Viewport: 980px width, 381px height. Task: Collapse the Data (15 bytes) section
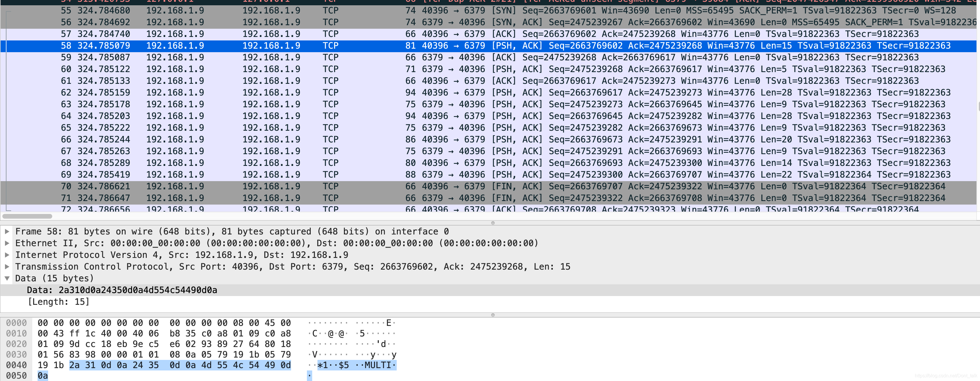tap(7, 278)
